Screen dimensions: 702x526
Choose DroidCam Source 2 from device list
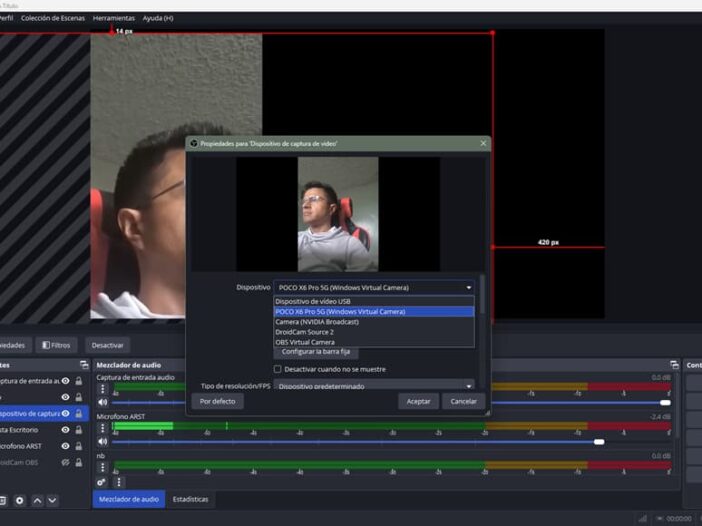point(305,332)
